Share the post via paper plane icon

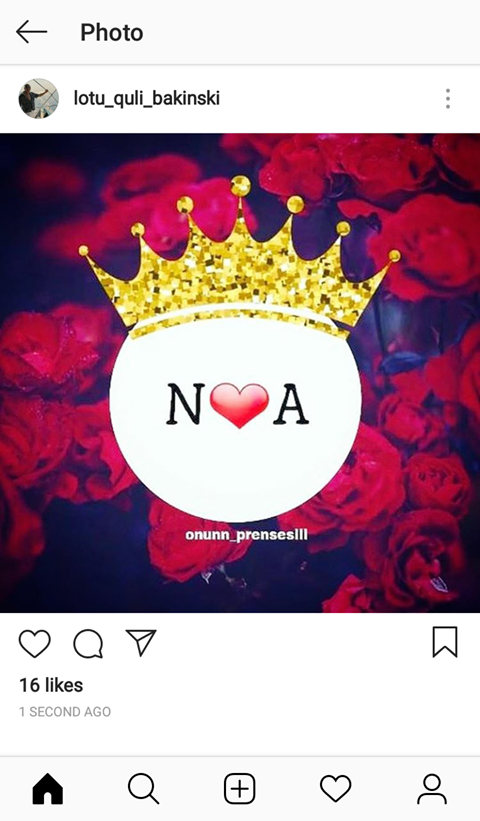[x=141, y=642]
